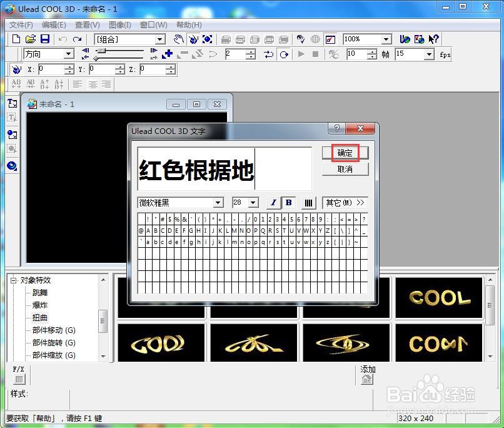Open the 编辑(E) menu
Screen dimensions: 504x428
coord(54,25)
